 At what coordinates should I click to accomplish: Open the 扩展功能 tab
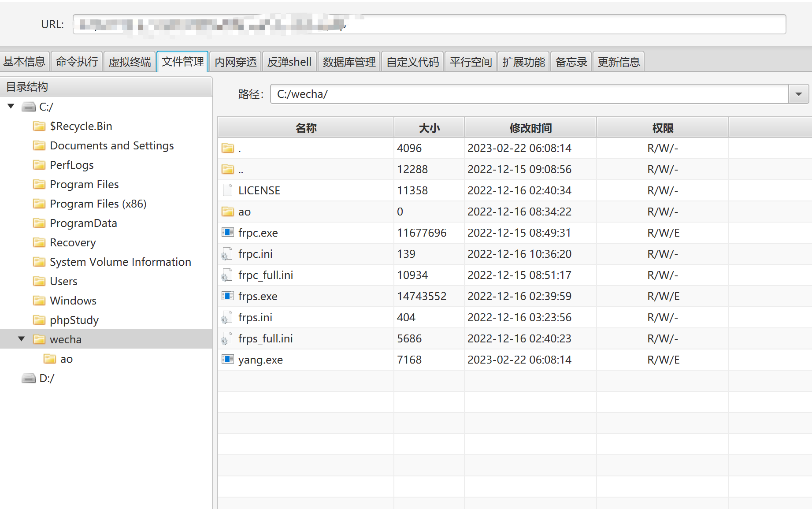(523, 62)
